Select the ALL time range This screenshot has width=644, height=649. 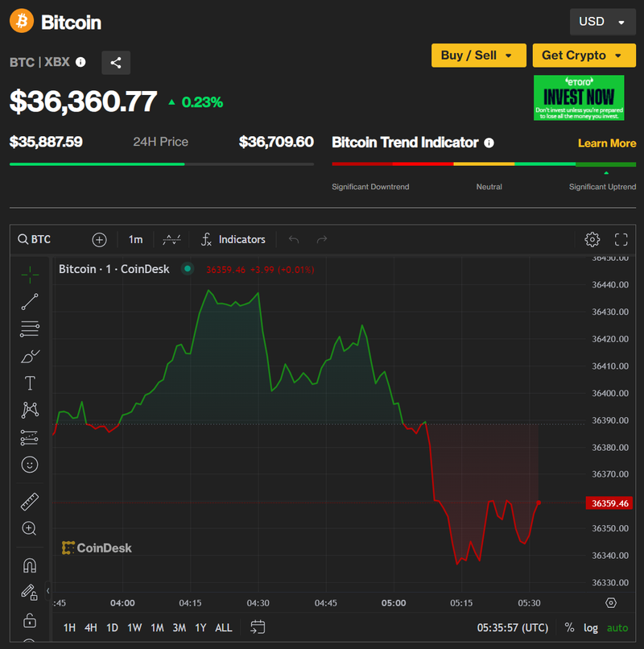click(224, 627)
